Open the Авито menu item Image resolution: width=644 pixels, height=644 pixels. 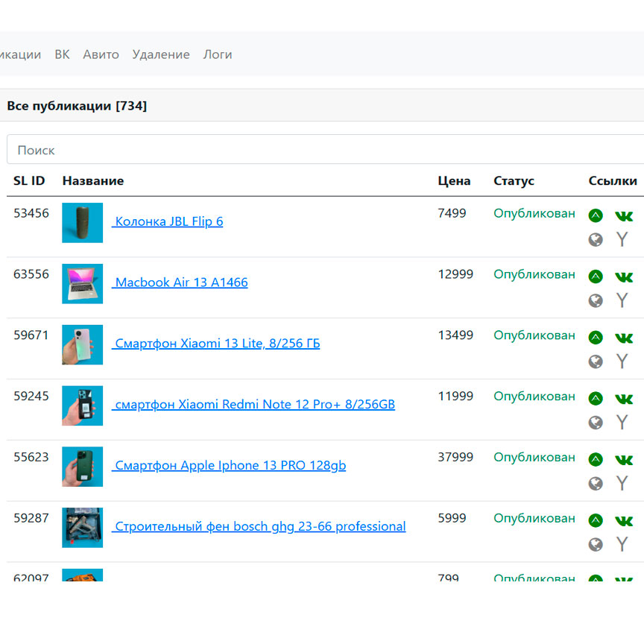point(101,54)
